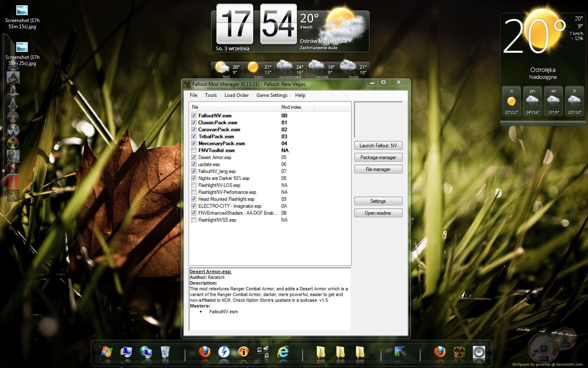Screen dimensions: 588x368
Task: Select FNVEnhancedShaders - AA-DOF row
Action: [x=270, y=213]
